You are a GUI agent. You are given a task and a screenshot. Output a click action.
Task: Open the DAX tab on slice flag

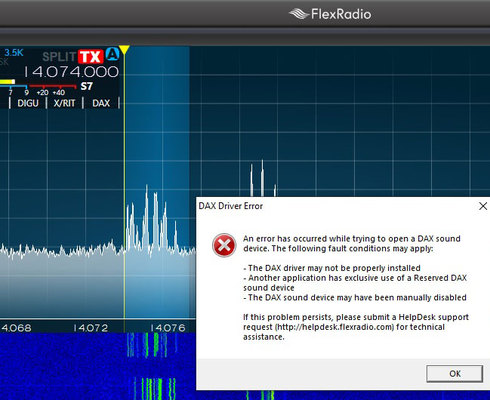(101, 103)
